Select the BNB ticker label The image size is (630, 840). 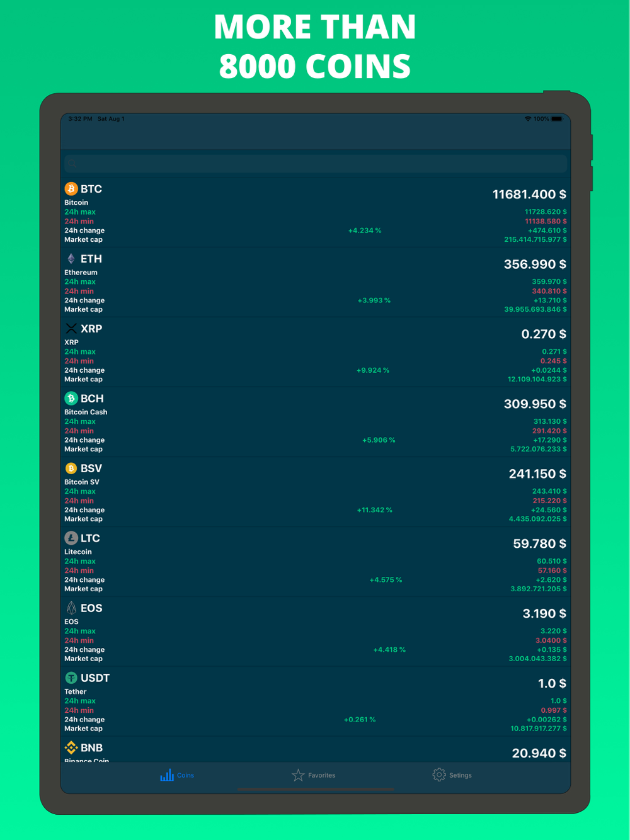(92, 748)
